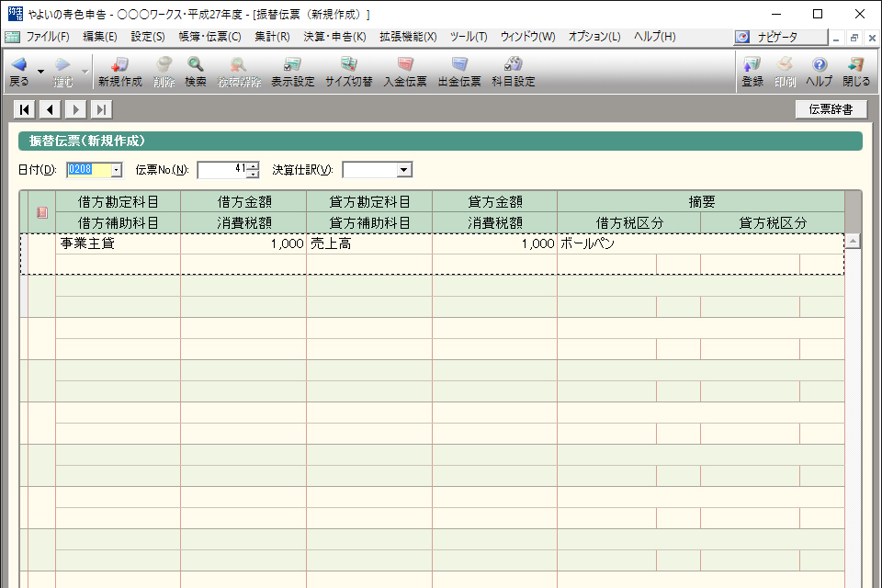Viewport: 882px width, 588px height.
Task: Restore the inner document window
Action: pos(854,38)
